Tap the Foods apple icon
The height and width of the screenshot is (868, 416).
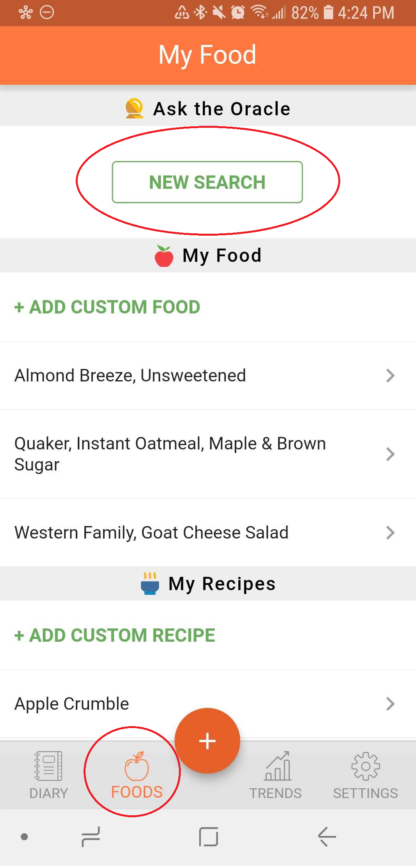(x=136, y=766)
